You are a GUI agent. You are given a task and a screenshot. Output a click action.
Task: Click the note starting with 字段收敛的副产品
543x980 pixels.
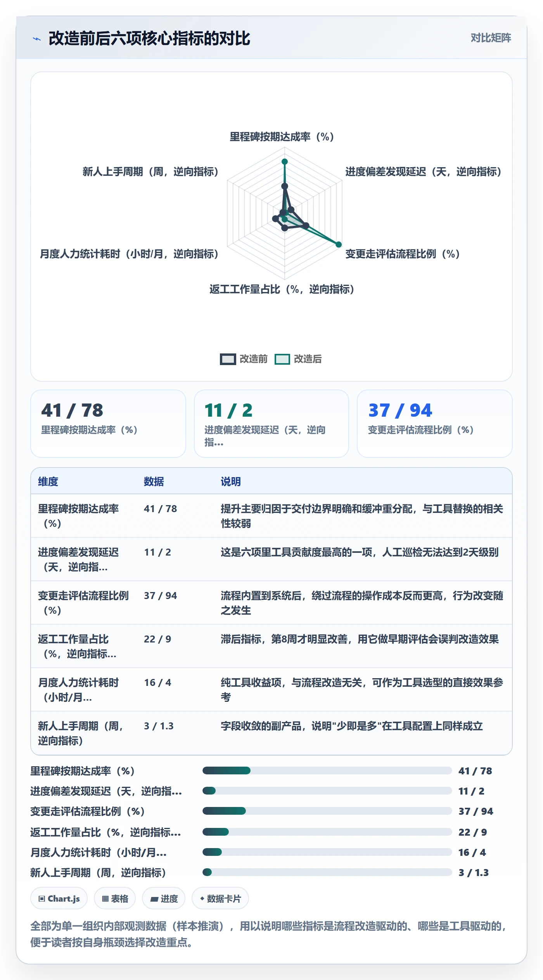click(352, 726)
